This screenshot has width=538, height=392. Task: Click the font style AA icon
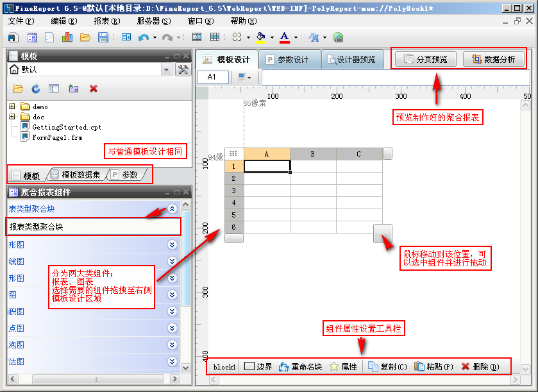[314, 37]
